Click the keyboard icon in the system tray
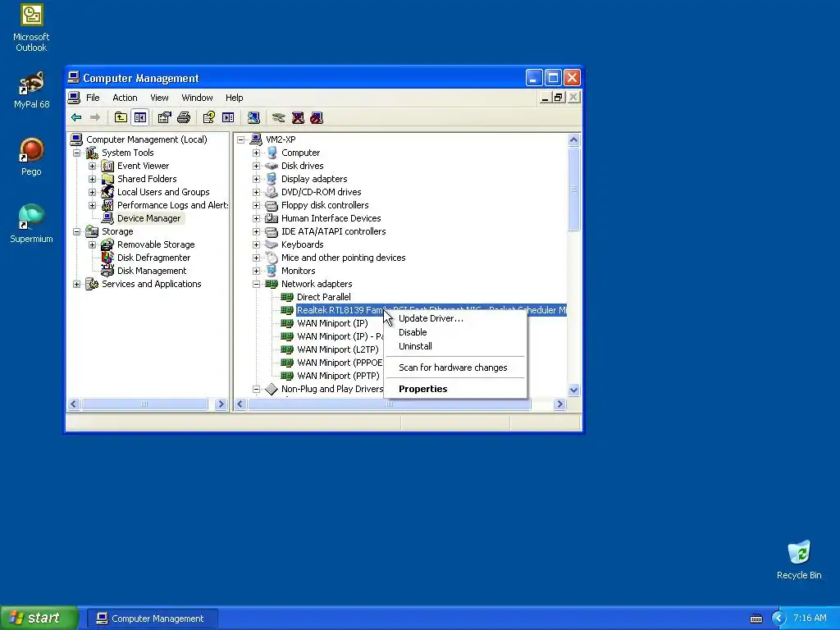840x630 pixels. pos(756,619)
